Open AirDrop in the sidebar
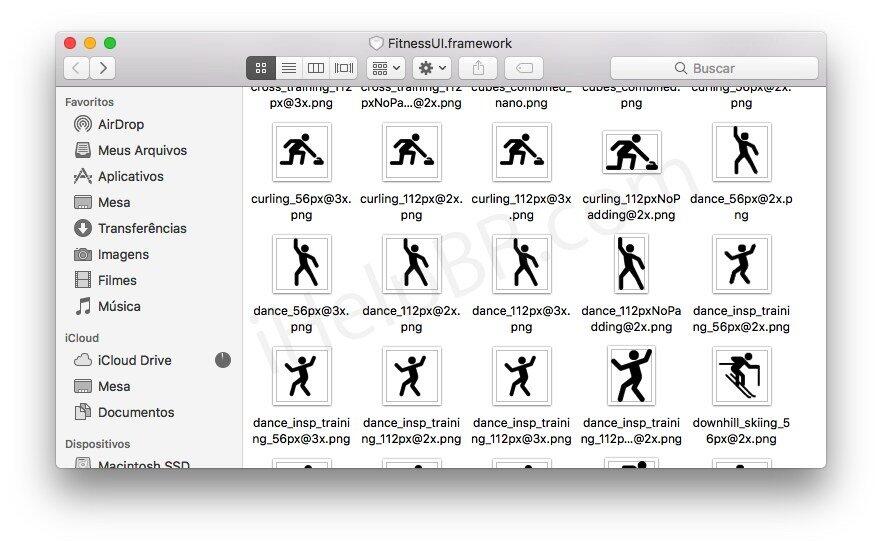Image resolution: width=882 pixels, height=548 pixels. (120, 124)
